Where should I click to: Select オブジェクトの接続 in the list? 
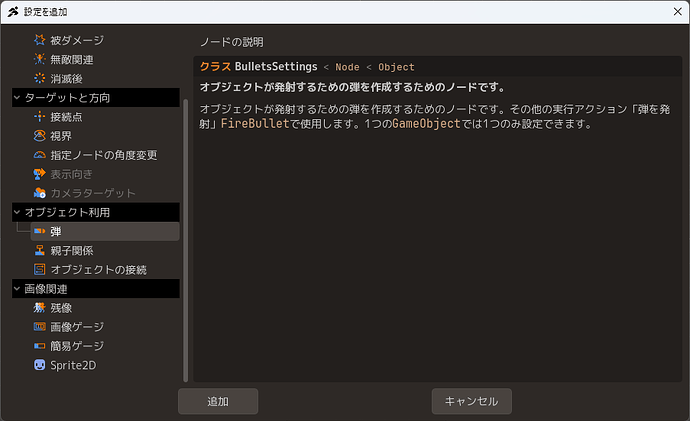coord(105,269)
